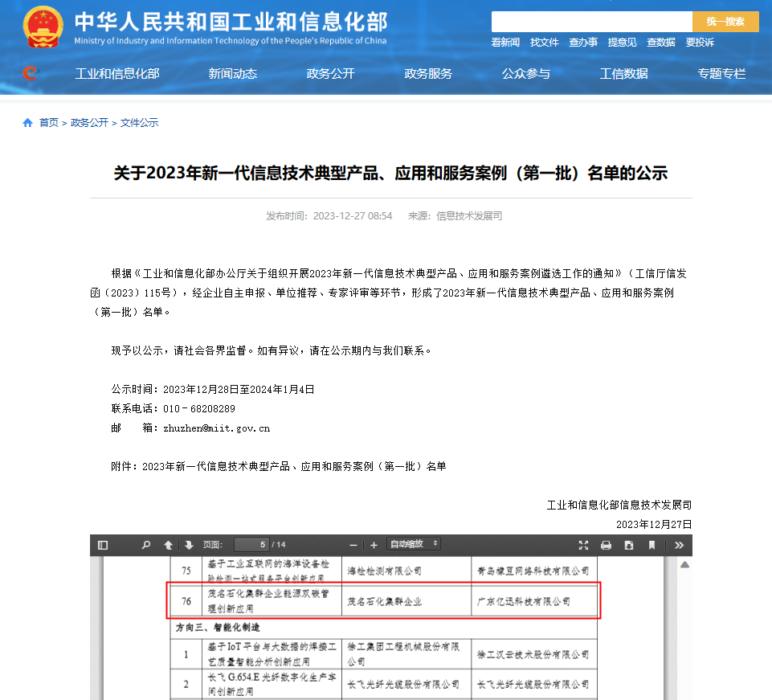The image size is (772, 700).
Task: Click the PDF heading 方向三、智能化制造
Action: click(x=218, y=628)
